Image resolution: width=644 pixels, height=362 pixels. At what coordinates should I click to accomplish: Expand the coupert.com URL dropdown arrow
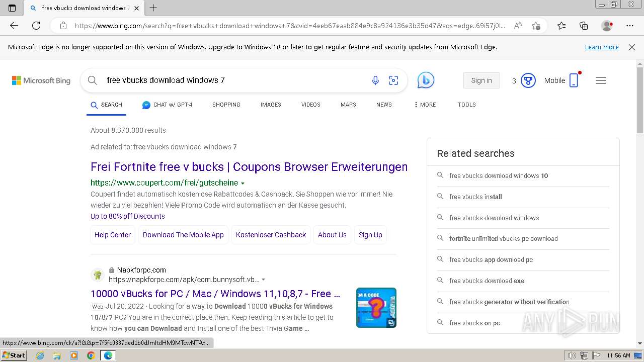coord(243,184)
